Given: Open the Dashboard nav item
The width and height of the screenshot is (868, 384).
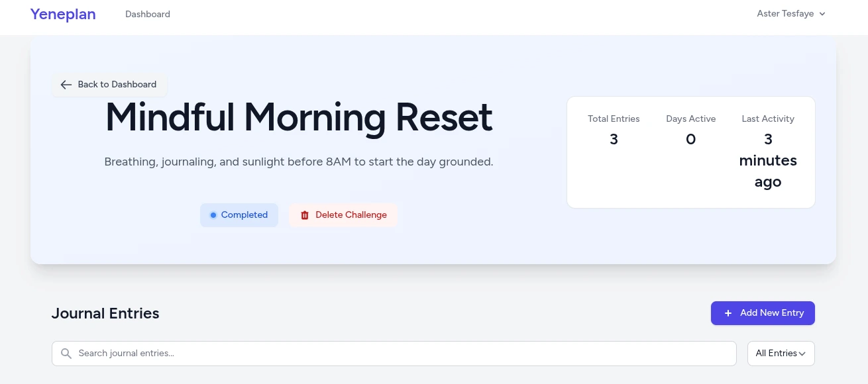Looking at the screenshot, I should click(x=148, y=14).
